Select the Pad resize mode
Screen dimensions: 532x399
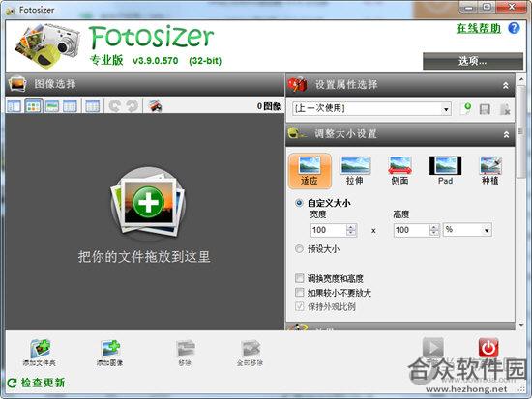coord(445,170)
